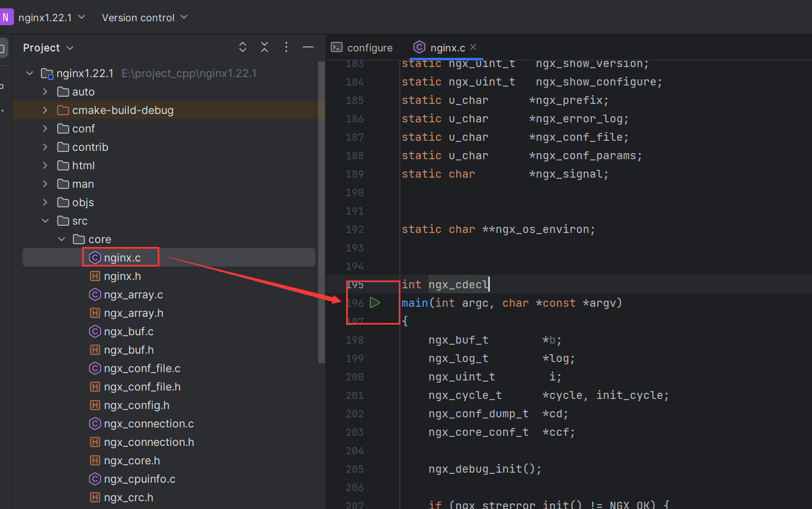Click the ngx_cdecl text on line 195

pyautogui.click(x=458, y=284)
